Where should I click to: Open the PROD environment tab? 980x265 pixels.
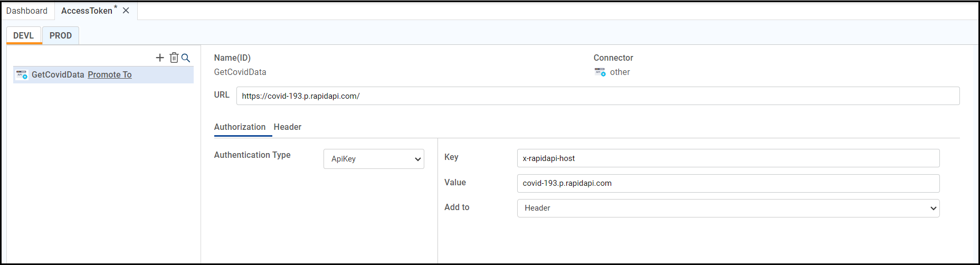click(61, 35)
